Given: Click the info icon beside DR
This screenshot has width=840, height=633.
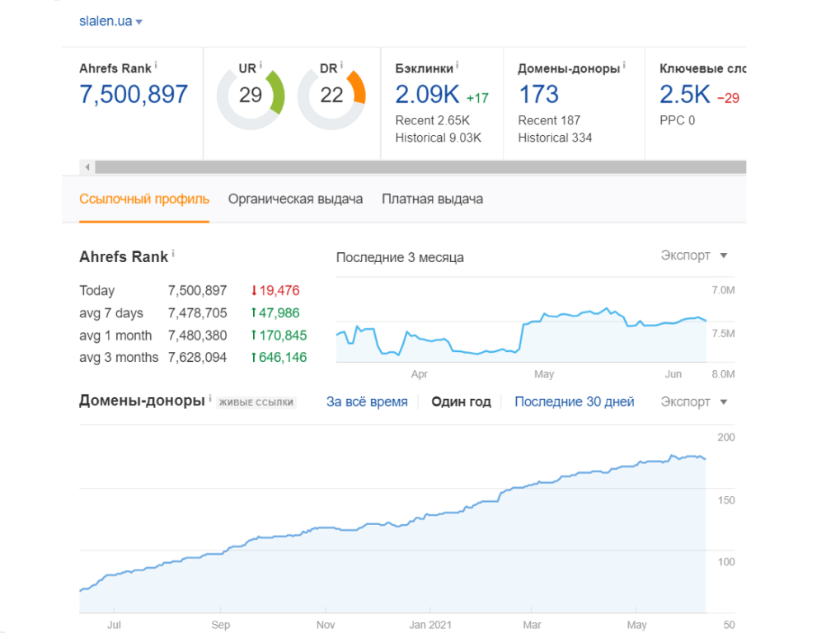Looking at the screenshot, I should [x=341, y=65].
